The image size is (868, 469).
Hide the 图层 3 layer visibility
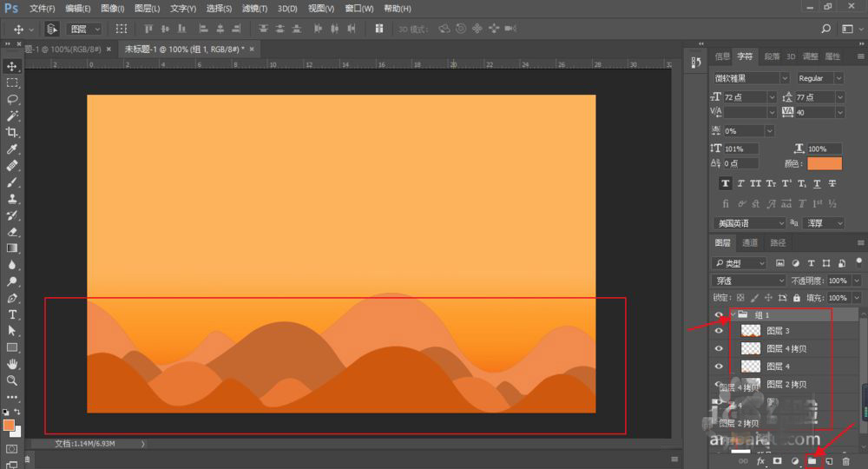tap(719, 331)
